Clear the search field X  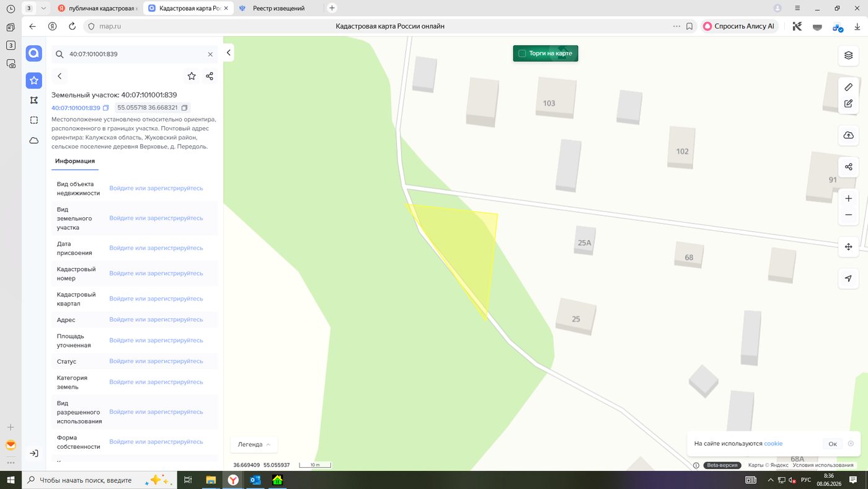pos(210,55)
